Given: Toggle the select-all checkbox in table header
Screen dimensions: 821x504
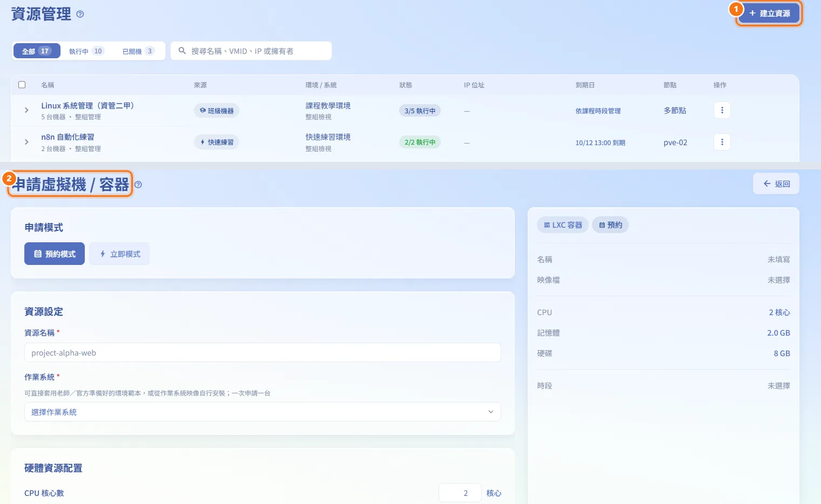Looking at the screenshot, I should pos(22,85).
